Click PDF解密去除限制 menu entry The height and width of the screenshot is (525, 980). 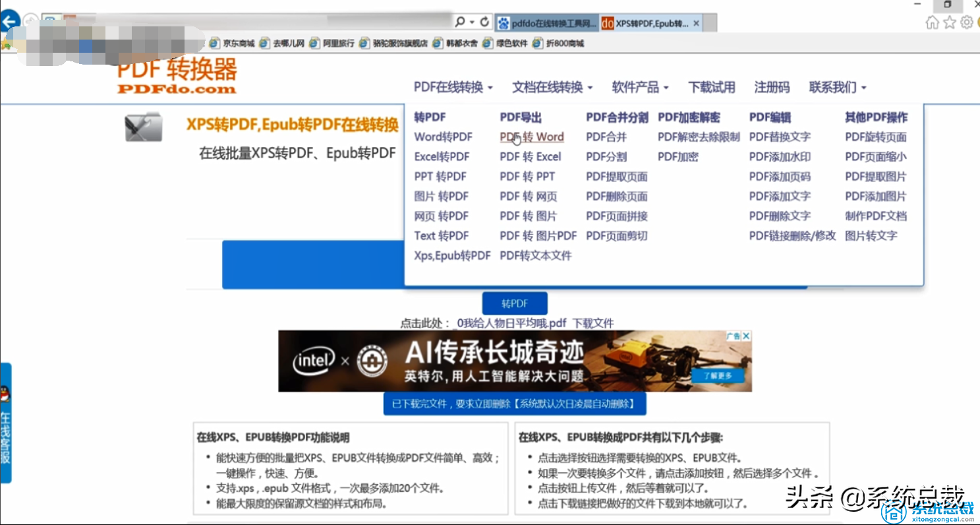[699, 137]
